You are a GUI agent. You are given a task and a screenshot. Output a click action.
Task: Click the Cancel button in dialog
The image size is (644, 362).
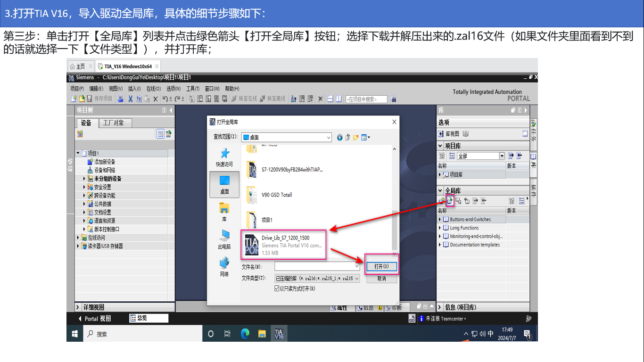[x=381, y=279]
